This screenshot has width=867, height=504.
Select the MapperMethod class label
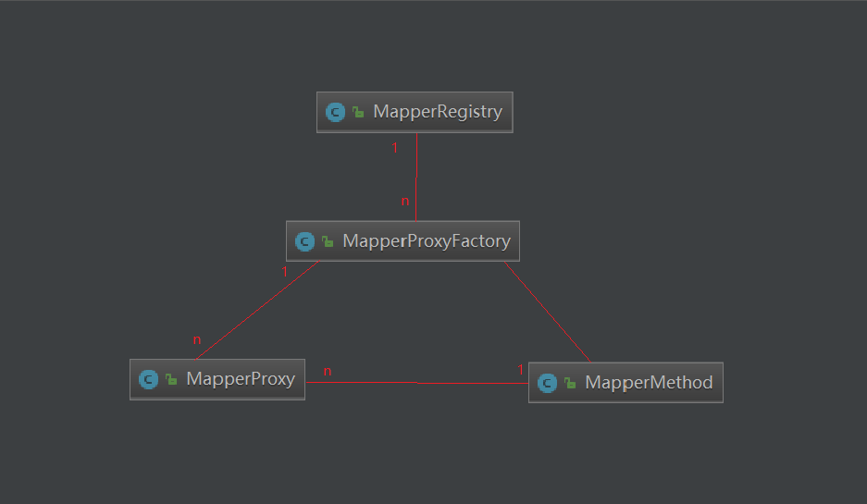click(649, 383)
